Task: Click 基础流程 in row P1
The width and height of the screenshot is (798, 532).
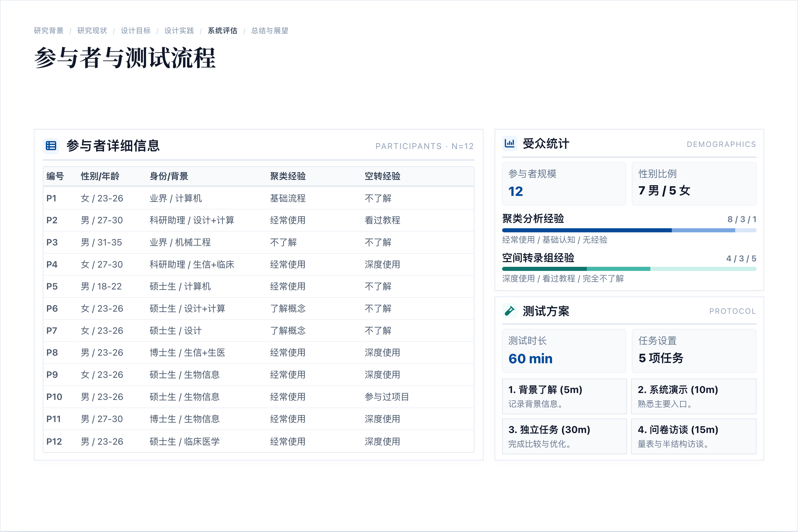Action: 288,198
